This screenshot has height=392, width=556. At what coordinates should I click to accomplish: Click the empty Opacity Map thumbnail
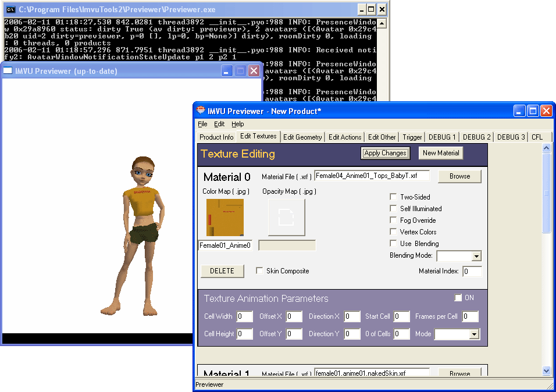(x=287, y=218)
